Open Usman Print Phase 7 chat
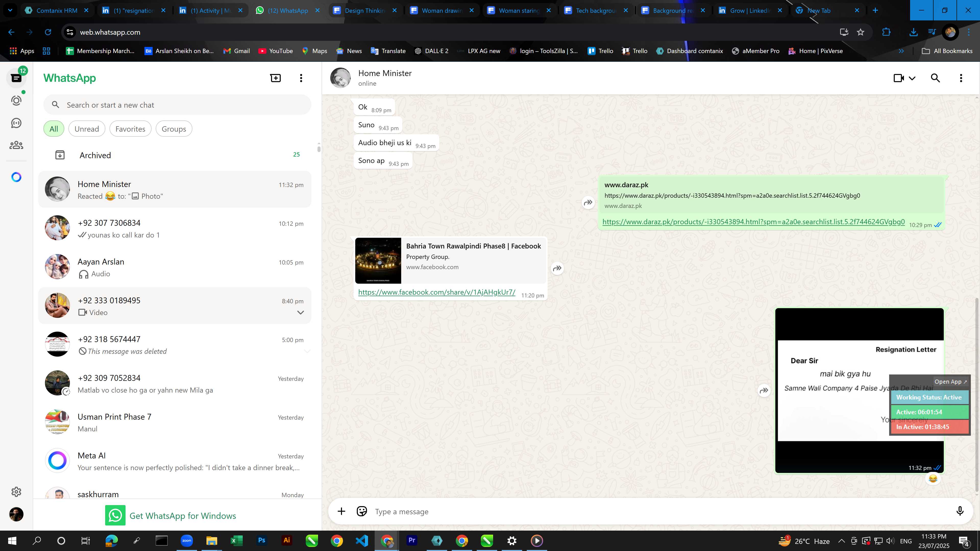Image resolution: width=980 pixels, height=551 pixels. [175, 422]
